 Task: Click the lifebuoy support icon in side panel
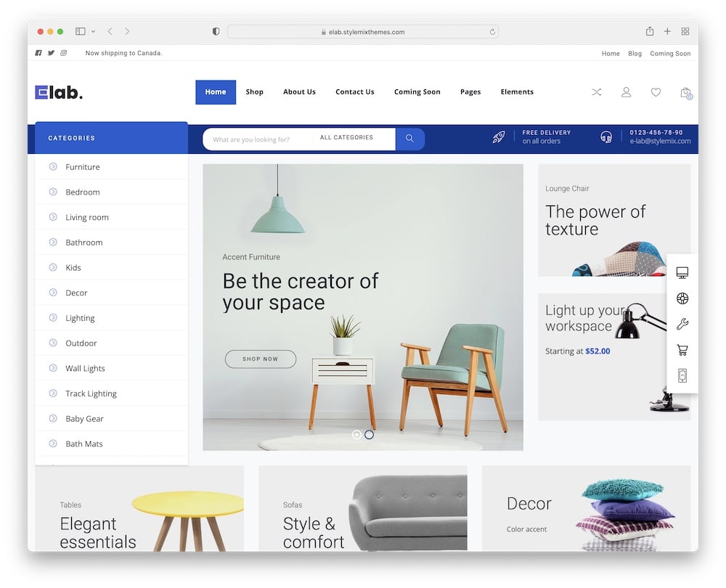[682, 298]
